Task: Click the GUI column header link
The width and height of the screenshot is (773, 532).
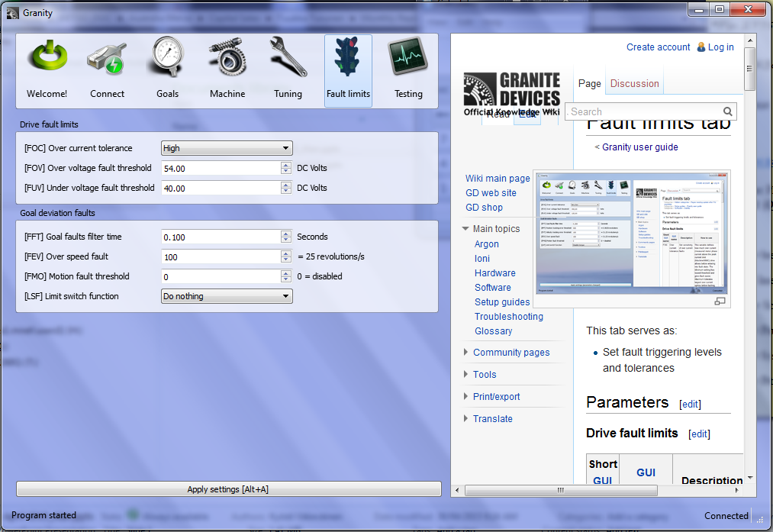Action: coord(646,472)
